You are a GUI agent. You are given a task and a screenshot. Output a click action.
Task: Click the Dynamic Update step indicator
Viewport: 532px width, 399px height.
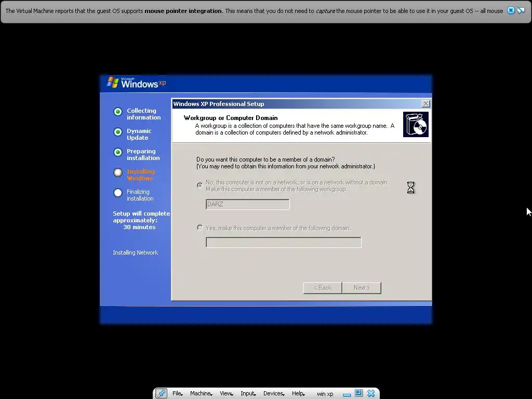pos(118,132)
